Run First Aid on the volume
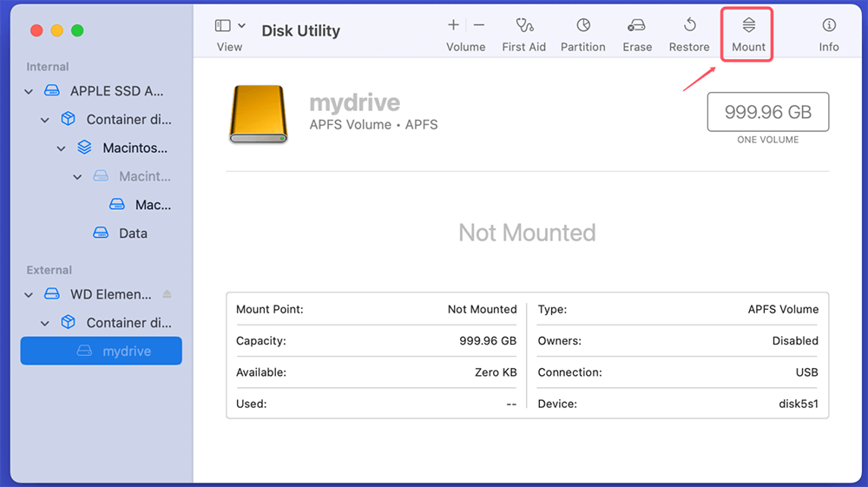The height and width of the screenshot is (487, 868). click(523, 26)
